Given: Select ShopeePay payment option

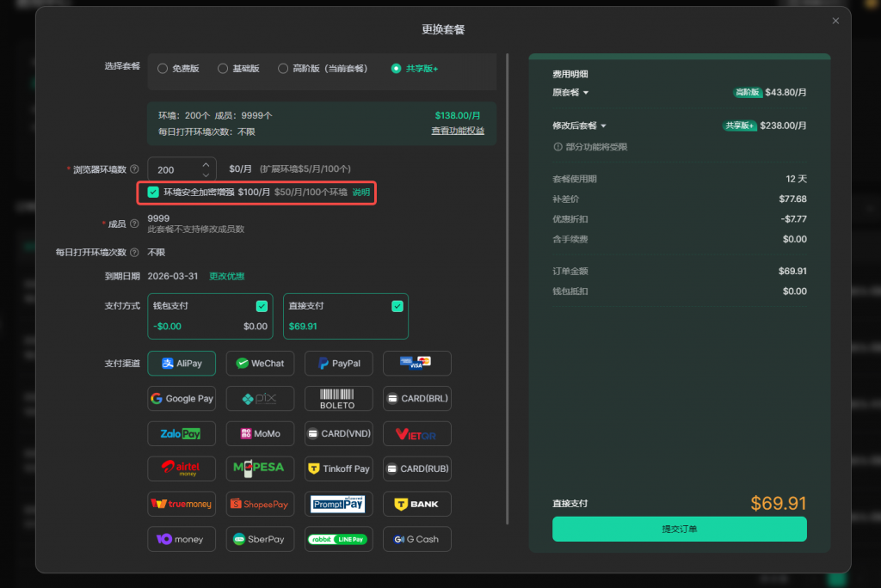Looking at the screenshot, I should point(260,504).
